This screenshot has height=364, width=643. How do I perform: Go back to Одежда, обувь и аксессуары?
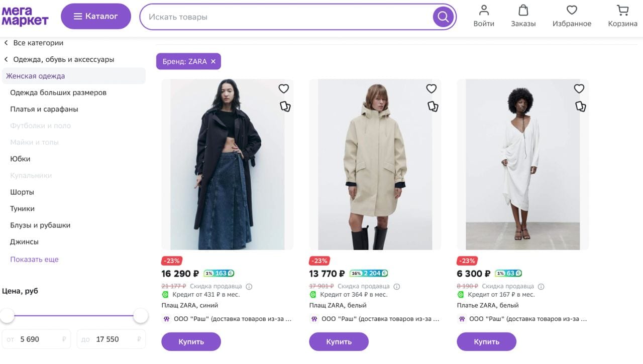63,59
